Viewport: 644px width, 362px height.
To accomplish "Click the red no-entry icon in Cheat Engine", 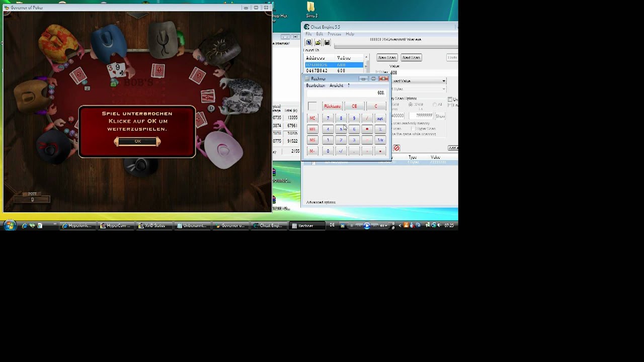I will (x=396, y=148).
